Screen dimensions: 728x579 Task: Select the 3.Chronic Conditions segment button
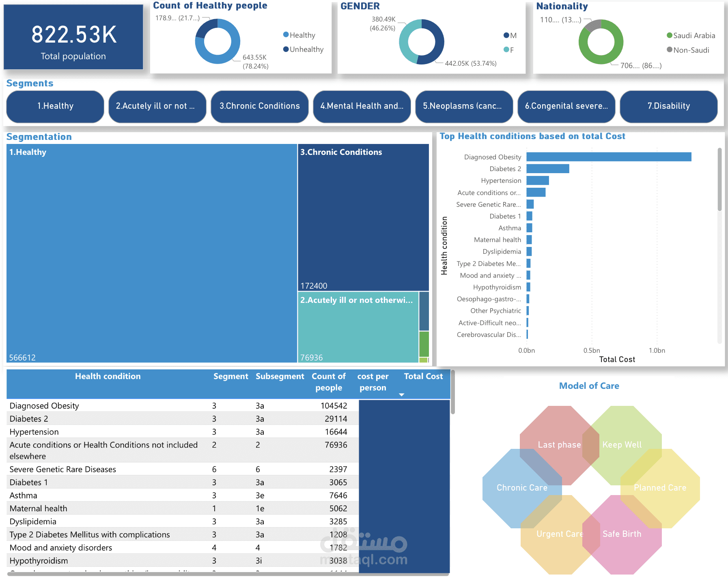[x=260, y=106]
